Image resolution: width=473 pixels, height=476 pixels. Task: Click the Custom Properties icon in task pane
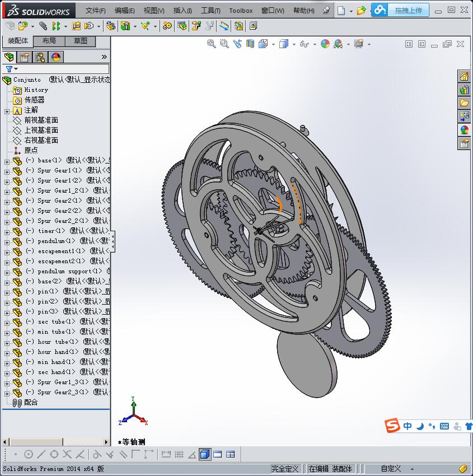point(464,143)
